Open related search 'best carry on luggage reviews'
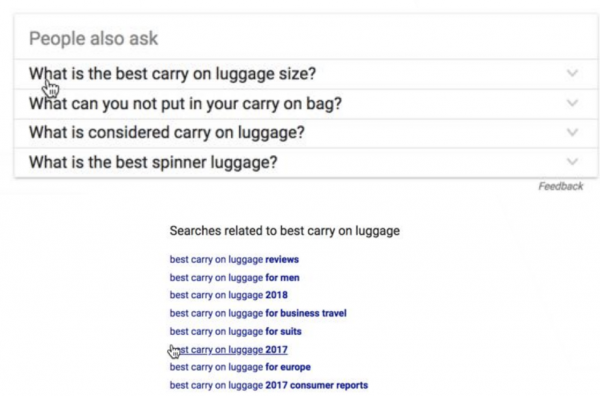Screen dimensions: 600x396 (x=234, y=259)
